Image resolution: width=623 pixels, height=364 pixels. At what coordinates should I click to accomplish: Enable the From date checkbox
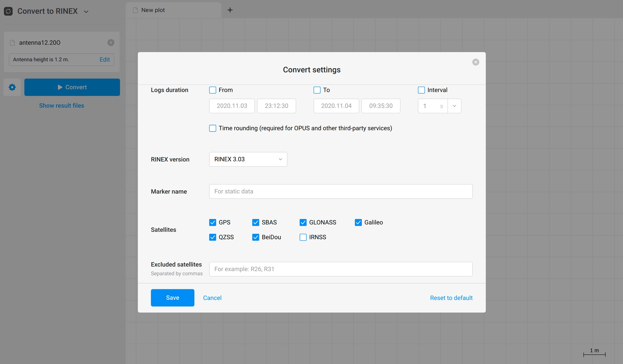pos(213,90)
